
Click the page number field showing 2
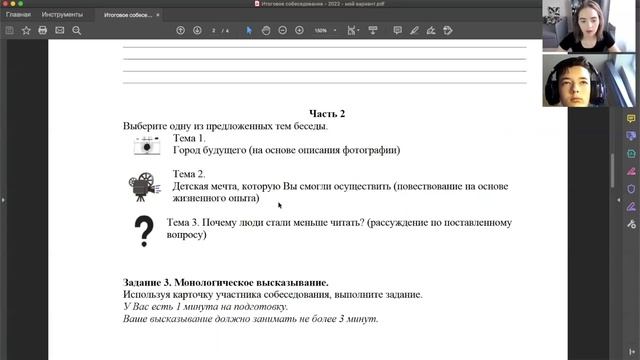tap(213, 31)
